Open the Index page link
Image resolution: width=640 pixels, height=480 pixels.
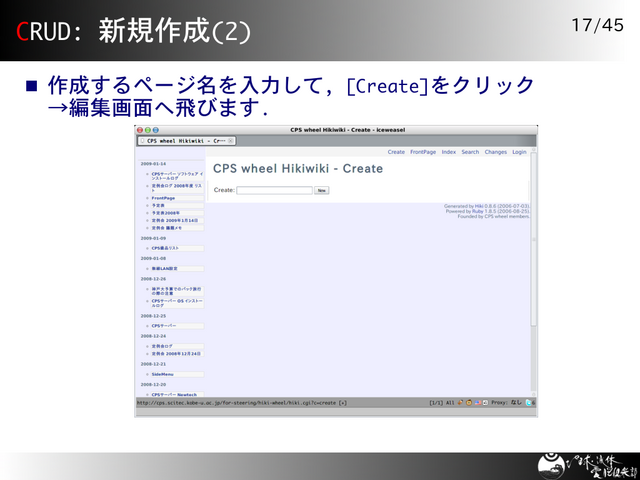pyautogui.click(x=449, y=152)
